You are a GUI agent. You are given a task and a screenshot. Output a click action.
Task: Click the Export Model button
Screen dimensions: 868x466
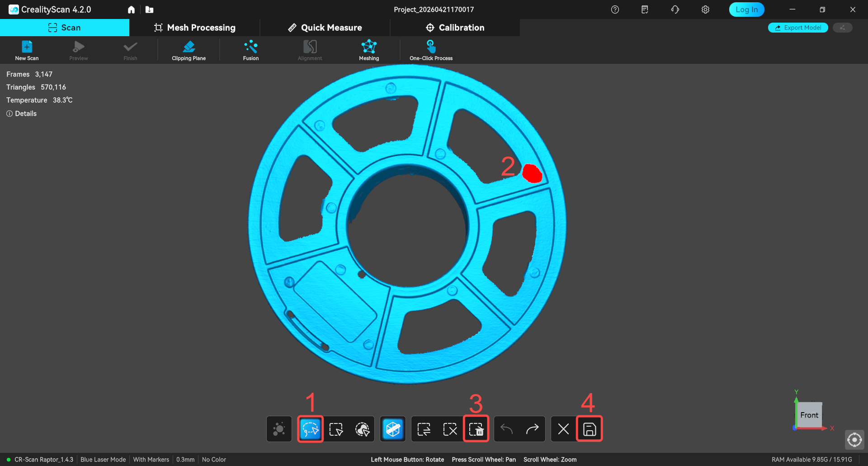click(x=798, y=28)
